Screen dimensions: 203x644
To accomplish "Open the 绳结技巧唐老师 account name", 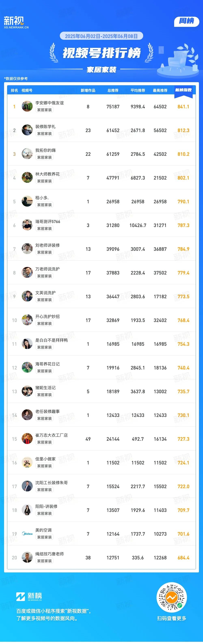I will 50,554.
